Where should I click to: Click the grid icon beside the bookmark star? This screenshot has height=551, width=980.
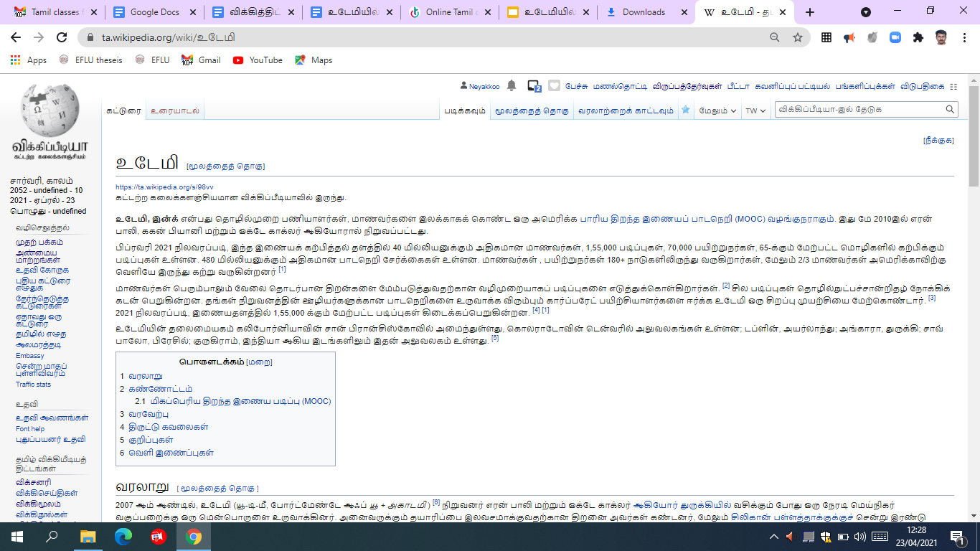pos(826,37)
